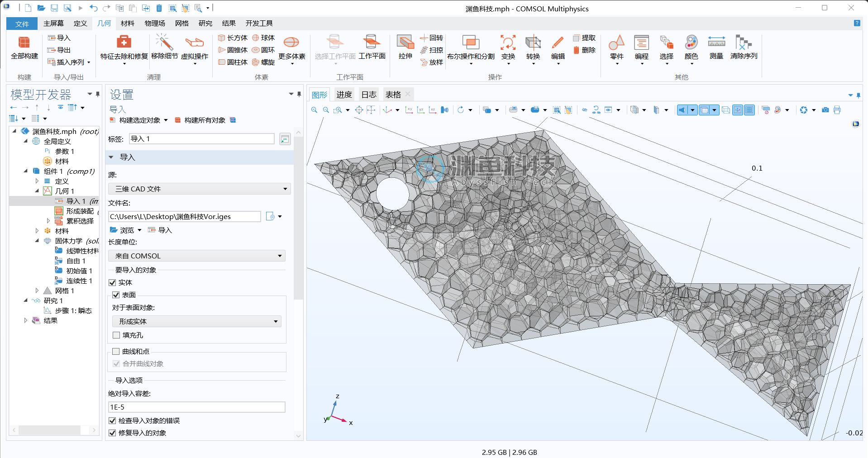
Task: Zoom out on the graphics view
Action: coord(326,110)
